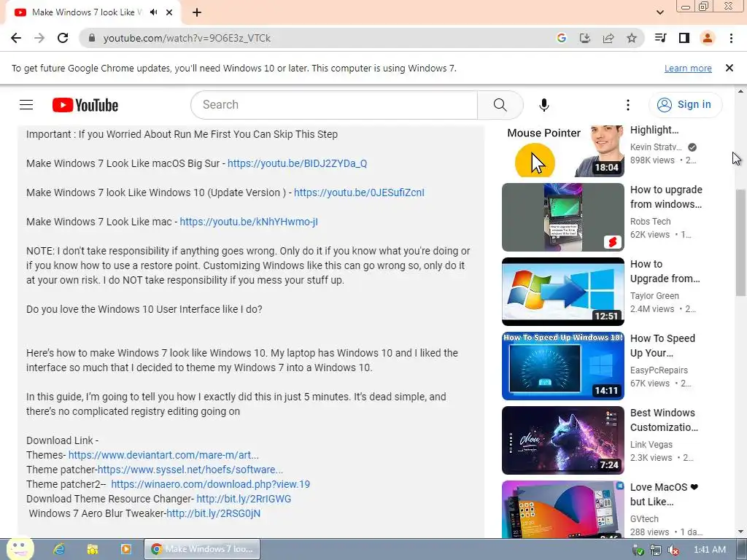Click the Learn more link
The image size is (747, 560).
688,68
